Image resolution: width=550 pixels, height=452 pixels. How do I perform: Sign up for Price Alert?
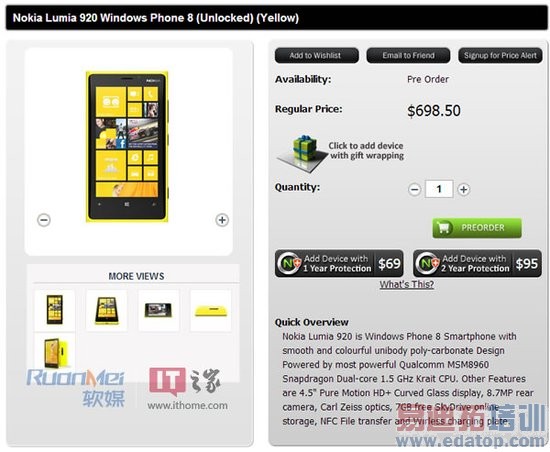pyautogui.click(x=500, y=55)
